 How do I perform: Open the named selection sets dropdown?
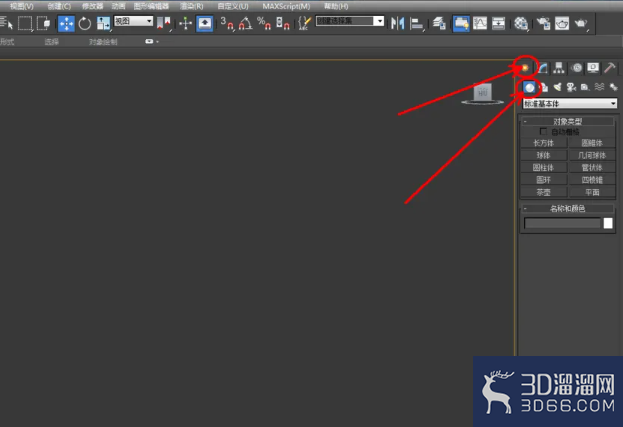click(350, 21)
